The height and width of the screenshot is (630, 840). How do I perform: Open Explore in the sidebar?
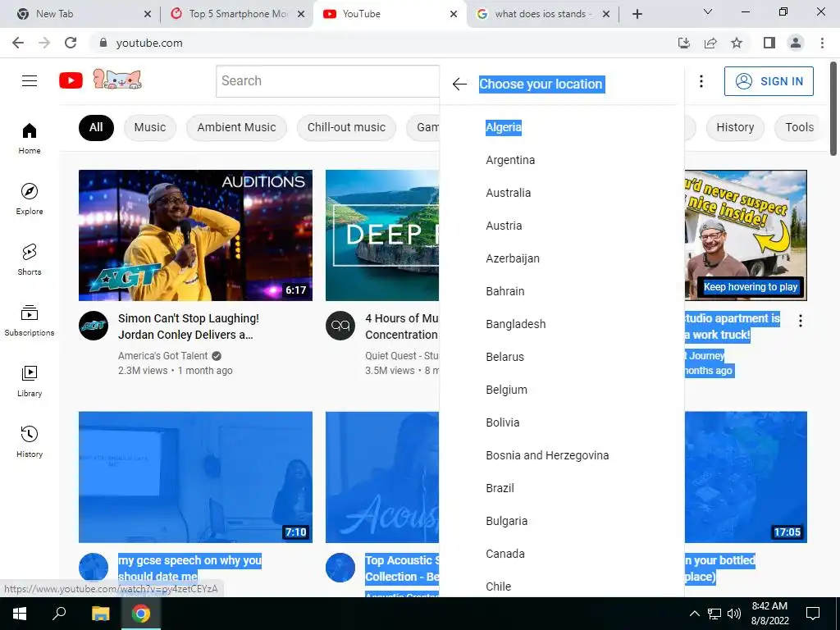click(30, 199)
